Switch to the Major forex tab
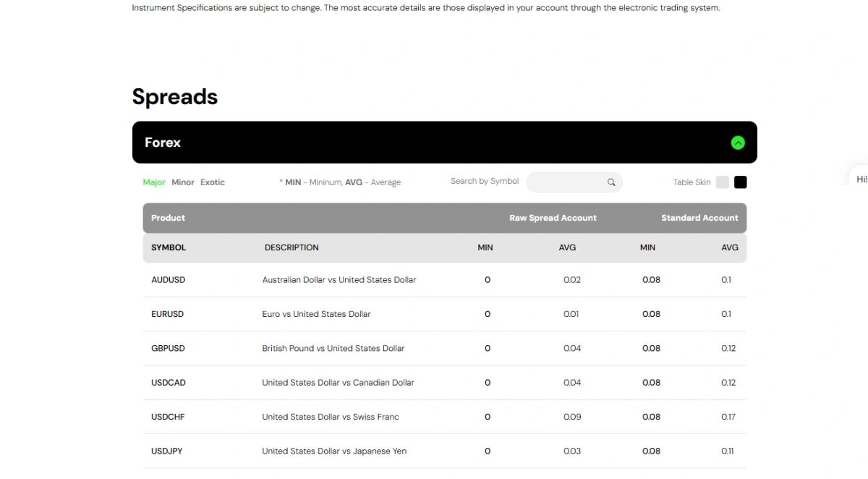 [154, 182]
